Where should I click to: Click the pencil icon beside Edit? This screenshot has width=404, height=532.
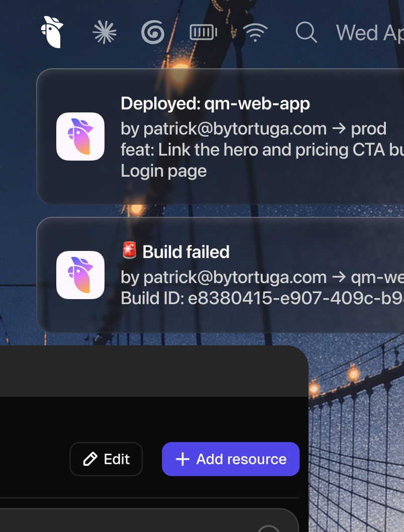90,459
